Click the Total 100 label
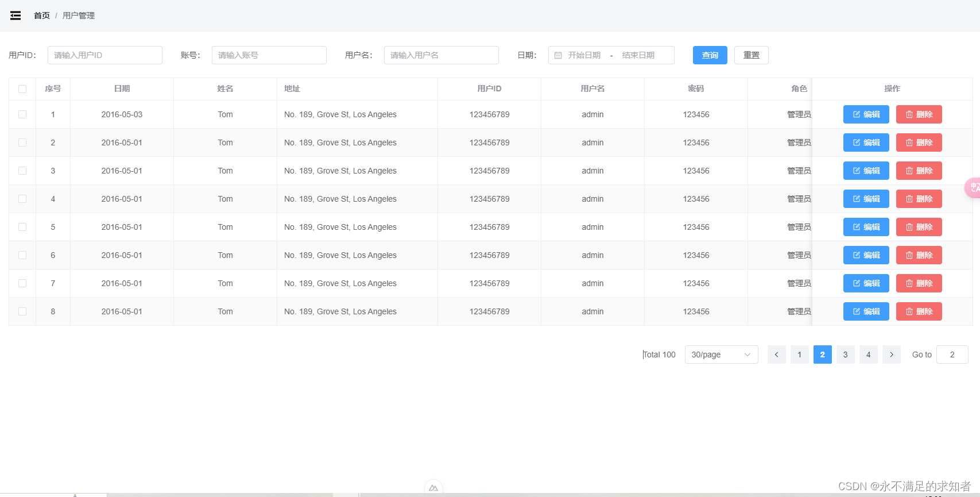The height and width of the screenshot is (497, 980). [x=659, y=355]
